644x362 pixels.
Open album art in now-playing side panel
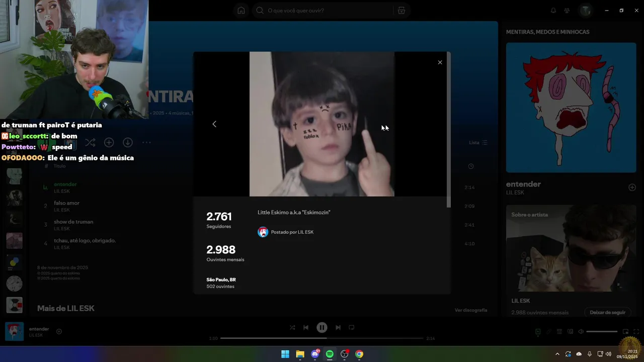(x=571, y=108)
